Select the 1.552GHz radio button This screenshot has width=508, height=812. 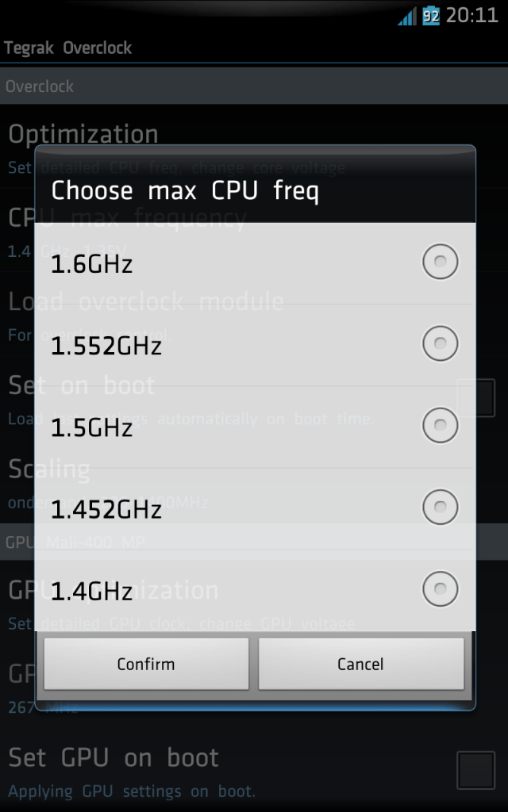tap(440, 343)
